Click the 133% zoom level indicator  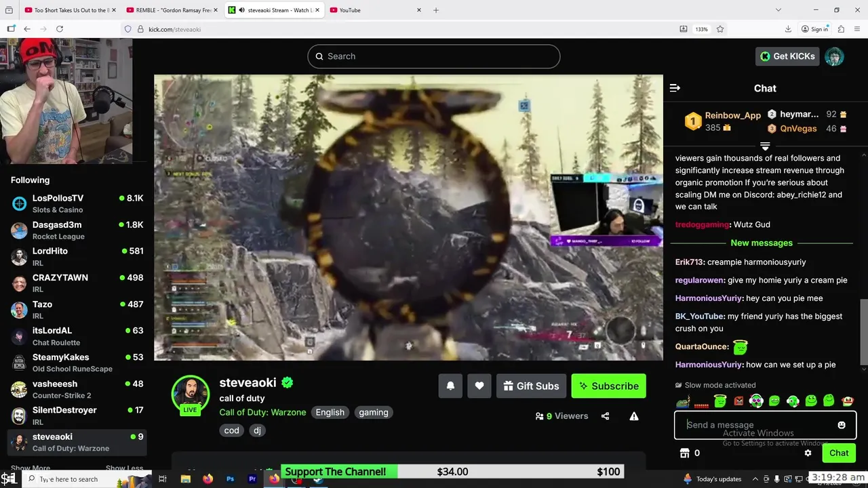701,29
